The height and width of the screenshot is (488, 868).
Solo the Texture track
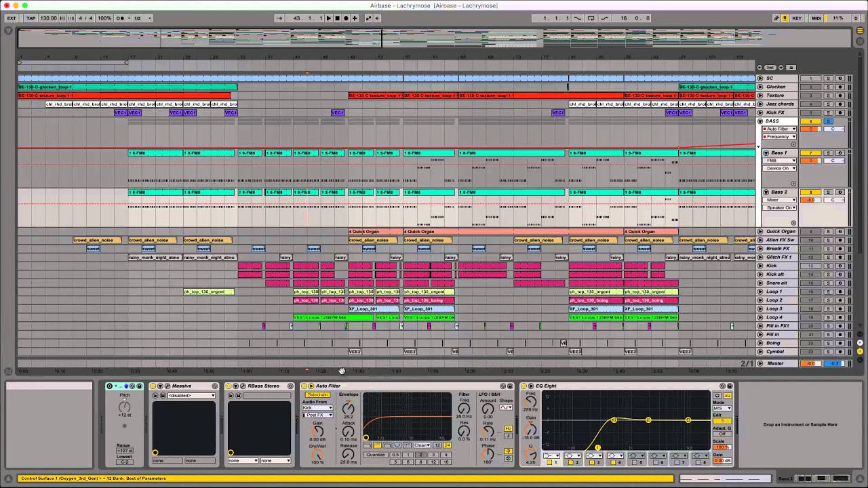[x=828, y=96]
